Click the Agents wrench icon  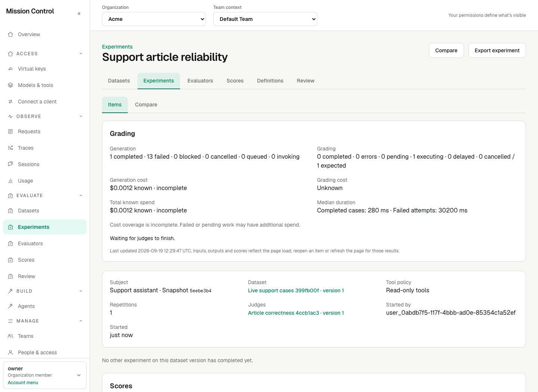[10, 306]
